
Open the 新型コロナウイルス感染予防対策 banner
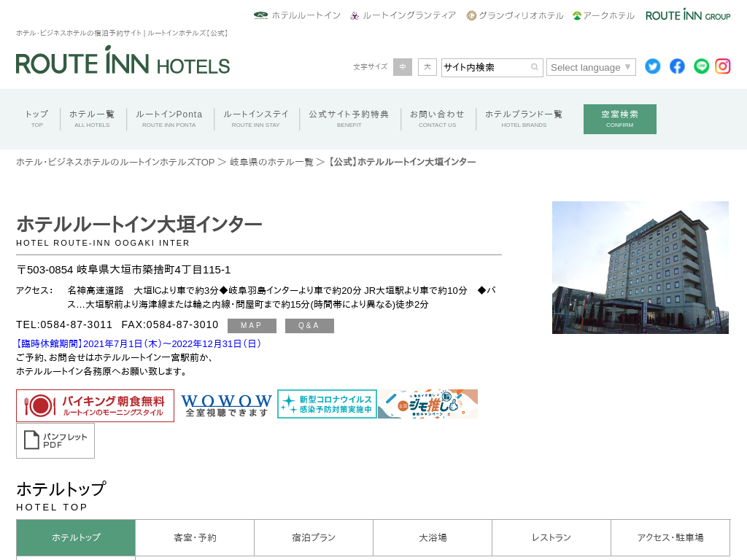point(328,404)
